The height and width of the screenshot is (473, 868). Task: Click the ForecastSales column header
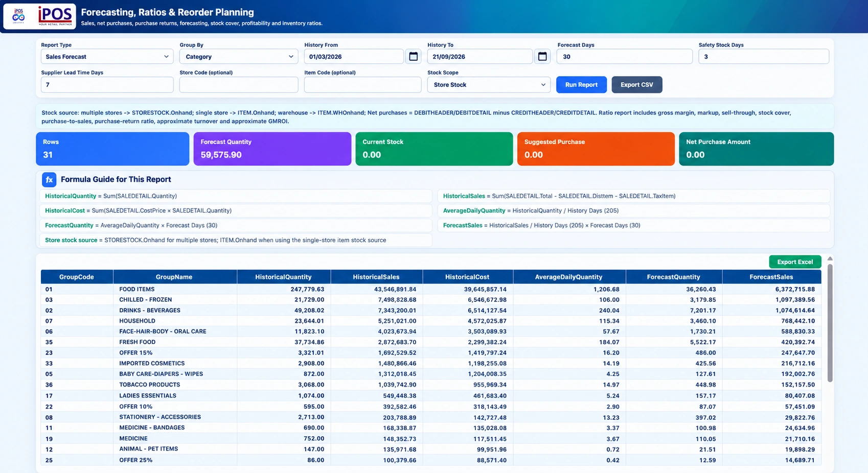[771, 277]
